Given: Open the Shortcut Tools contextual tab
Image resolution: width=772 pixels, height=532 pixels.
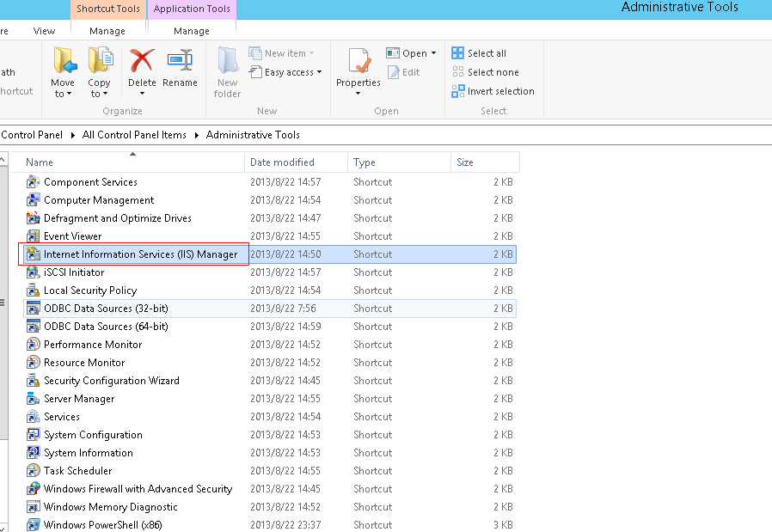Looking at the screenshot, I should pyautogui.click(x=108, y=9).
